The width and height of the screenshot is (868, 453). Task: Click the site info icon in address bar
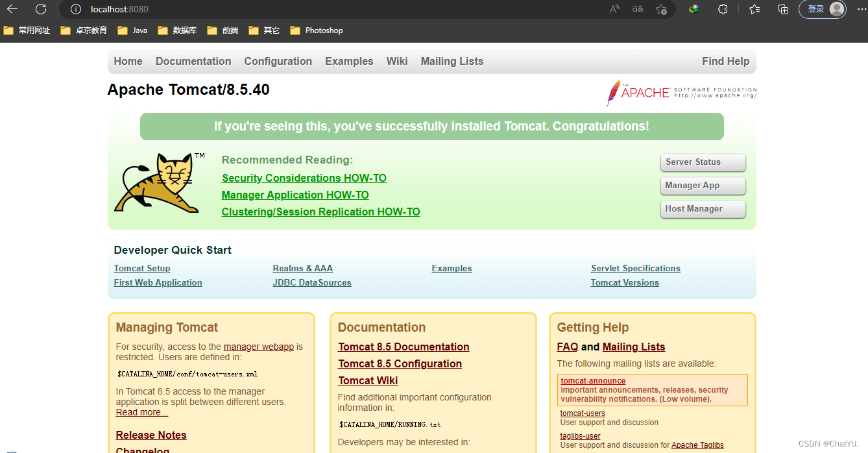click(x=76, y=9)
